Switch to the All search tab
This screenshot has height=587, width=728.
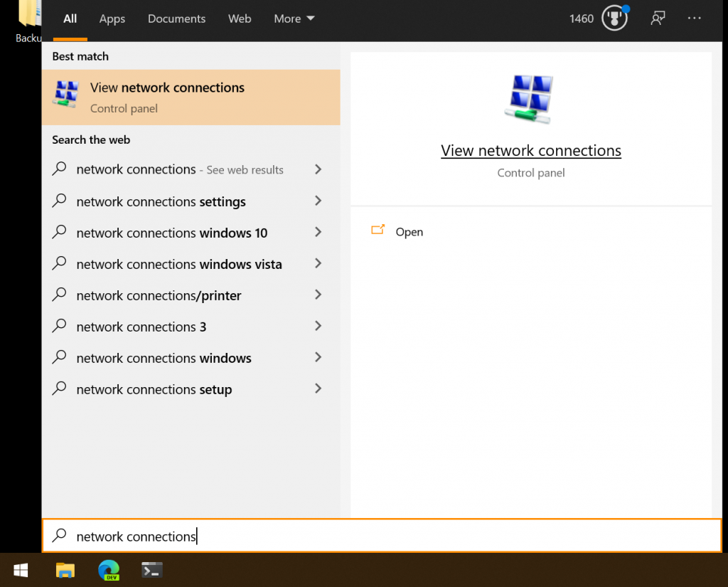[x=70, y=19]
